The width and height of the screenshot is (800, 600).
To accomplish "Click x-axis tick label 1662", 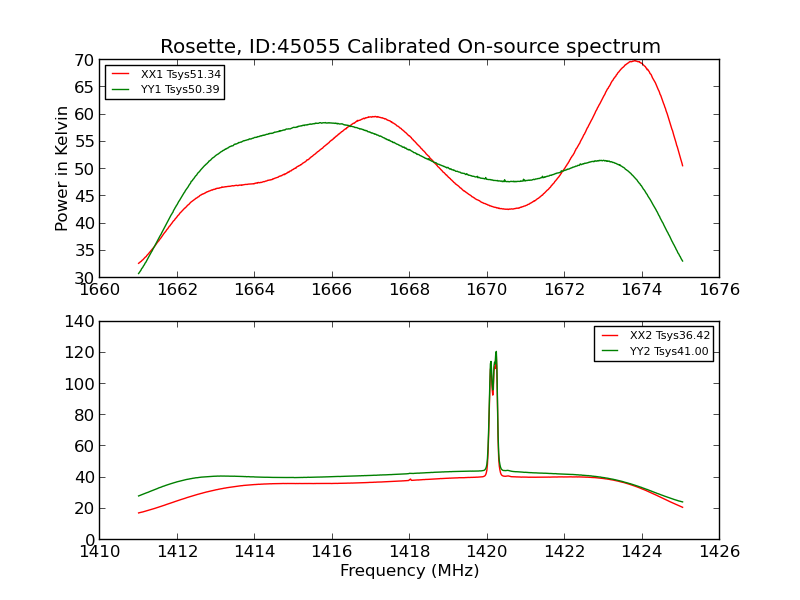I will coord(177,290).
